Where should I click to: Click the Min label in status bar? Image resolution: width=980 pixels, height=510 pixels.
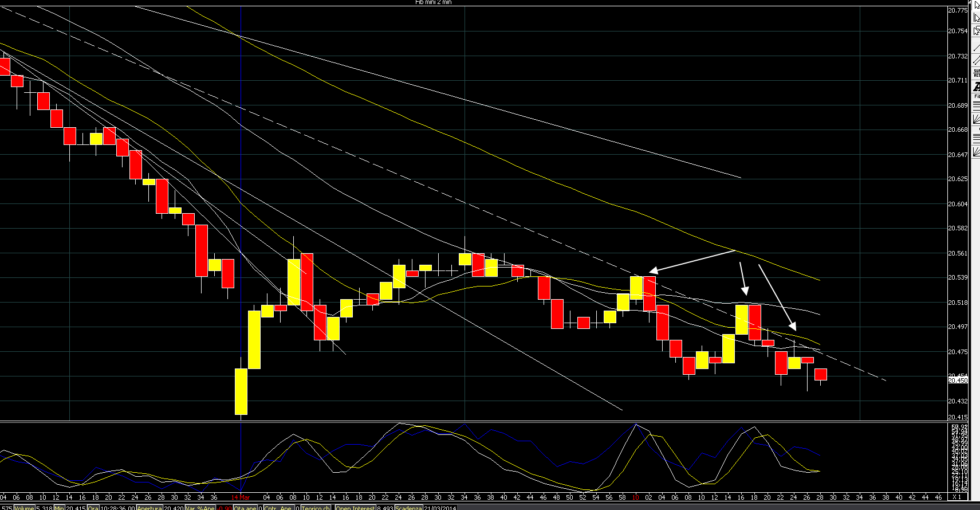(x=60, y=508)
